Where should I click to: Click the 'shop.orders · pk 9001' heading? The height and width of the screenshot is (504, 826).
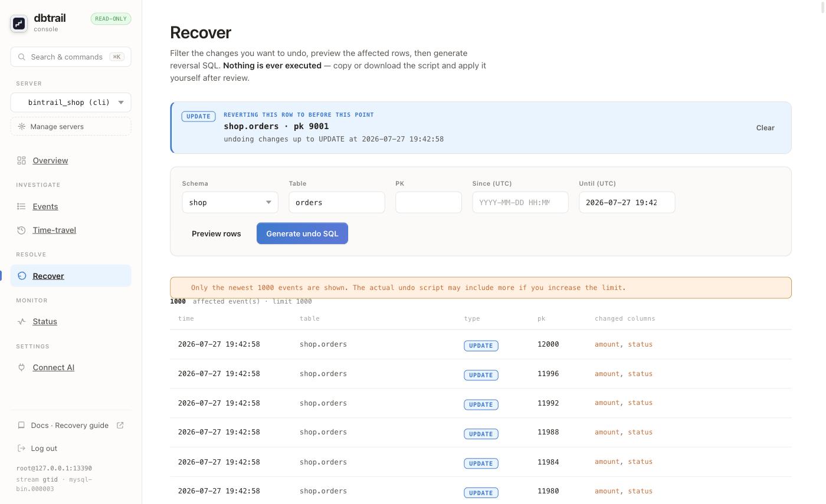click(x=276, y=126)
